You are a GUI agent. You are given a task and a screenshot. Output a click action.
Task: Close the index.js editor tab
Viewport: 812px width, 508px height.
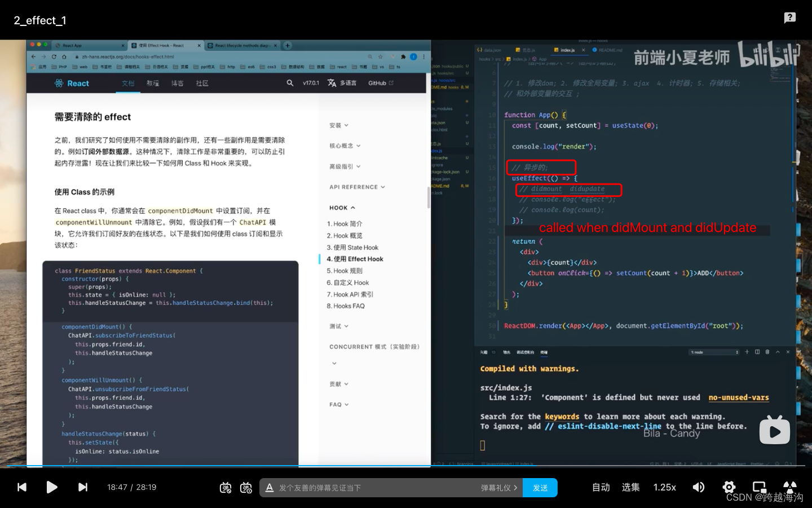click(584, 50)
